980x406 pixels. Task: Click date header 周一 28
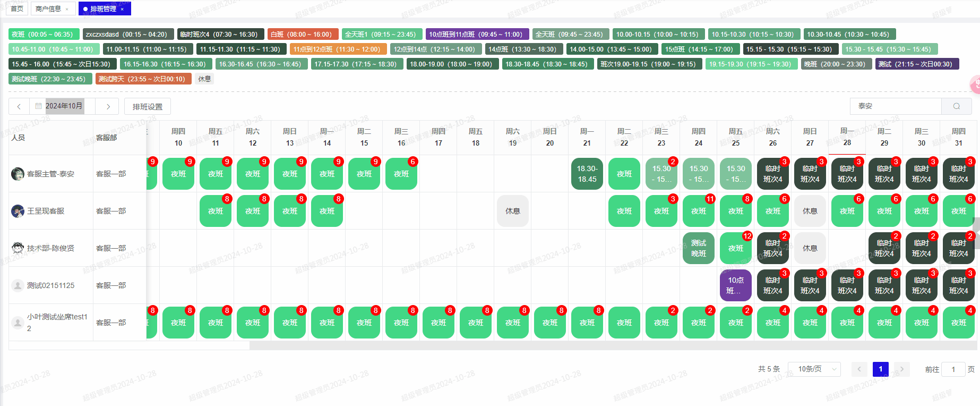point(847,137)
